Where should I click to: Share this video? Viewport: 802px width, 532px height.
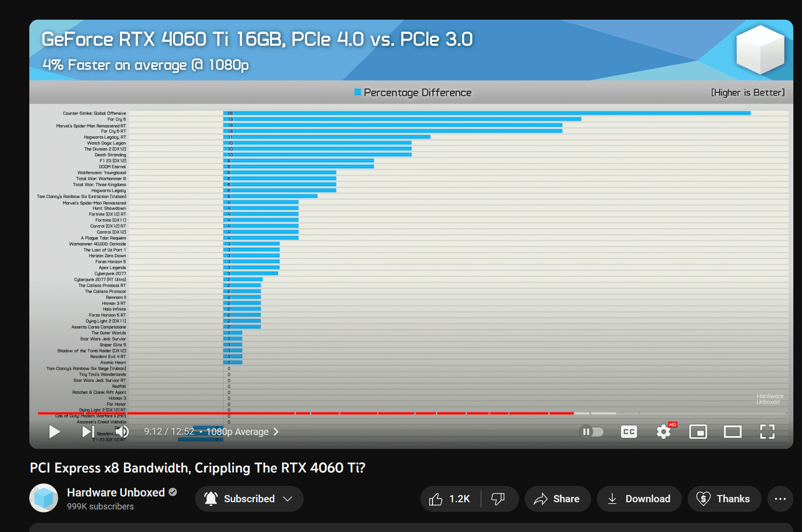557,499
